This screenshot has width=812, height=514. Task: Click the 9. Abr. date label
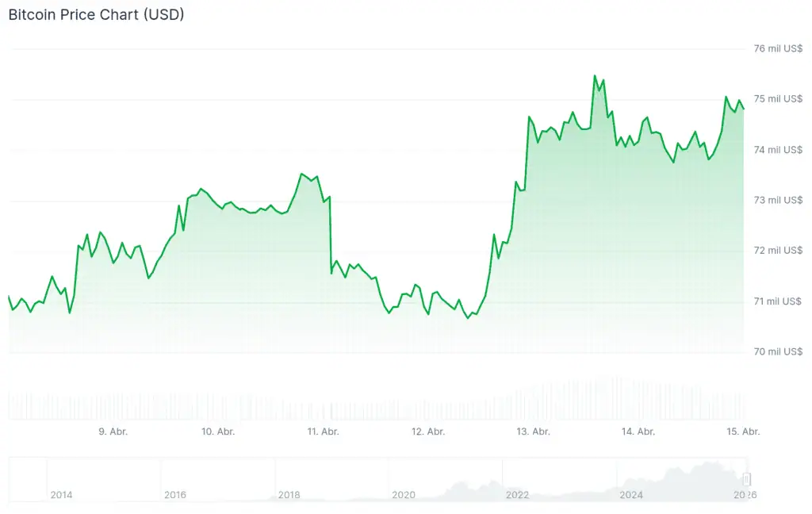tap(113, 432)
